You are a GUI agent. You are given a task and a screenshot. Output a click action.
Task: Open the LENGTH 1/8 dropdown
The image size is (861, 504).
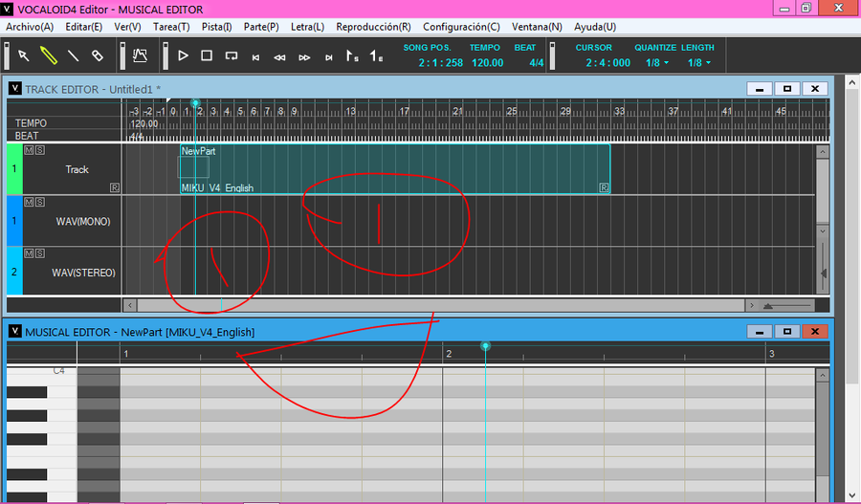(x=699, y=62)
